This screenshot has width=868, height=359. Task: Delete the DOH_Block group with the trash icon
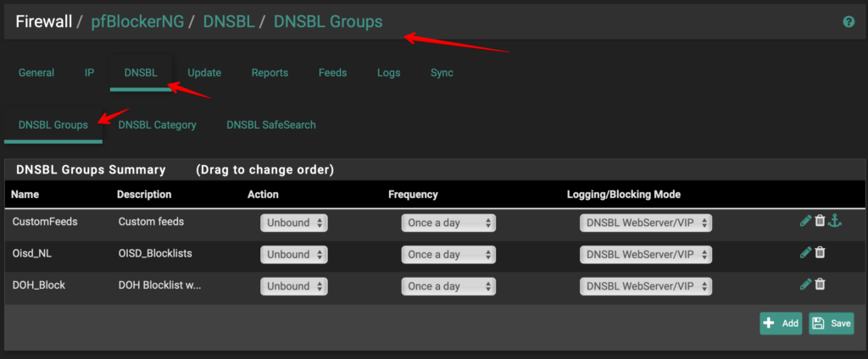click(x=820, y=284)
